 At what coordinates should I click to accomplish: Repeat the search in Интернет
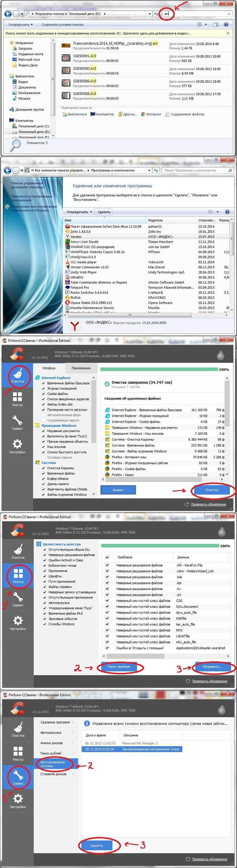[151, 114]
